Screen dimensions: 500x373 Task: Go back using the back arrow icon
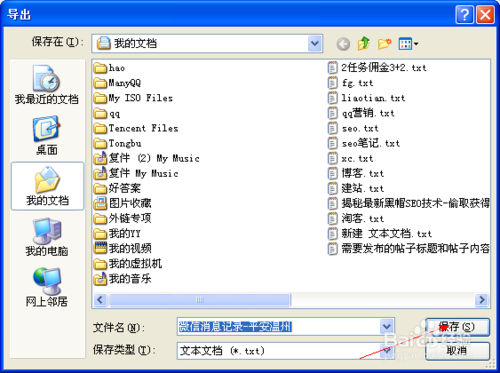pos(343,44)
